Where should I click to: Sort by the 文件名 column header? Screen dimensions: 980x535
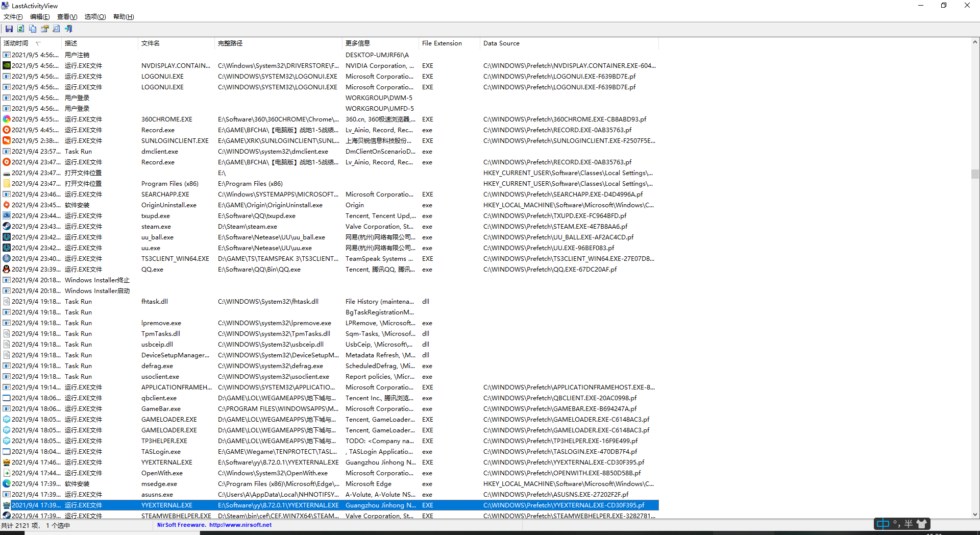(176, 43)
